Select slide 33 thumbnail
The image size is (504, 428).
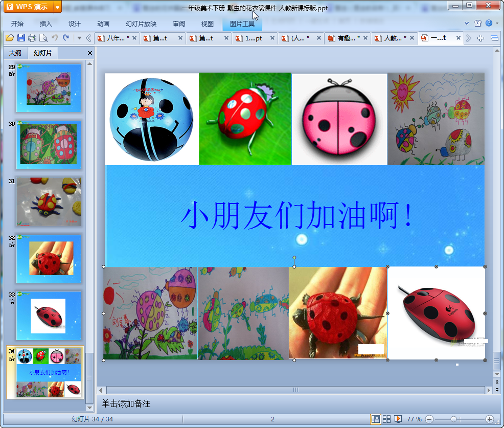[49, 316]
